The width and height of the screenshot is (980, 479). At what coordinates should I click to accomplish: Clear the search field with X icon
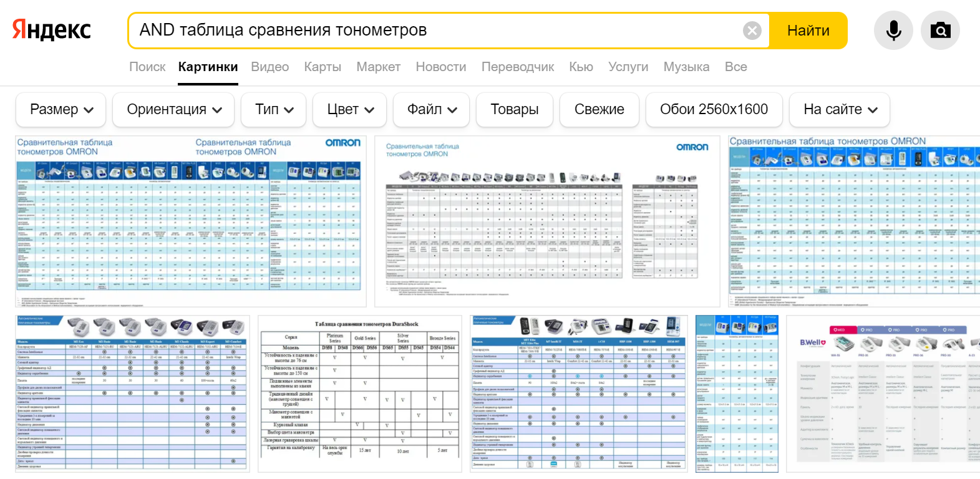tap(752, 31)
